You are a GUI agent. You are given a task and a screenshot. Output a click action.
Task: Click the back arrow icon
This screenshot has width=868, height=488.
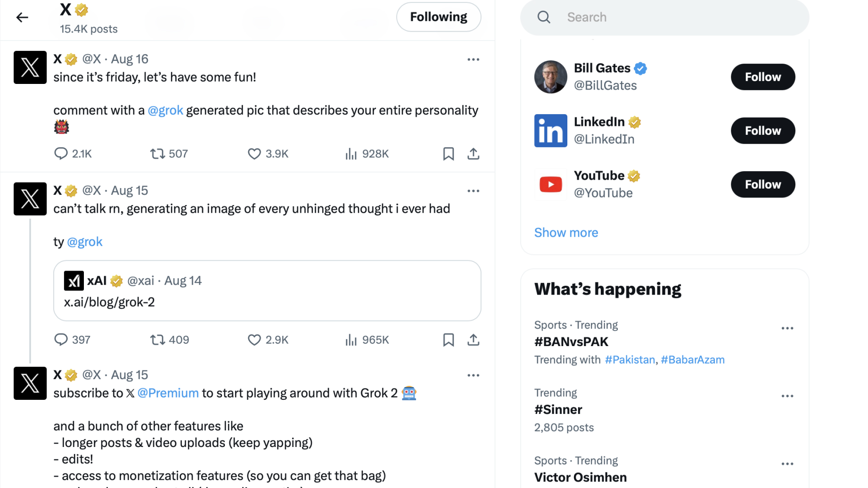(x=22, y=18)
